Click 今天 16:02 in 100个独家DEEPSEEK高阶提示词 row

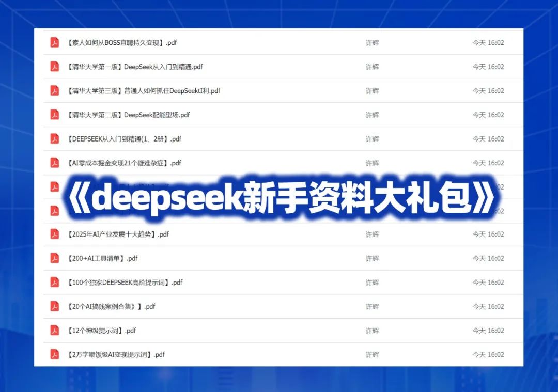pos(488,283)
